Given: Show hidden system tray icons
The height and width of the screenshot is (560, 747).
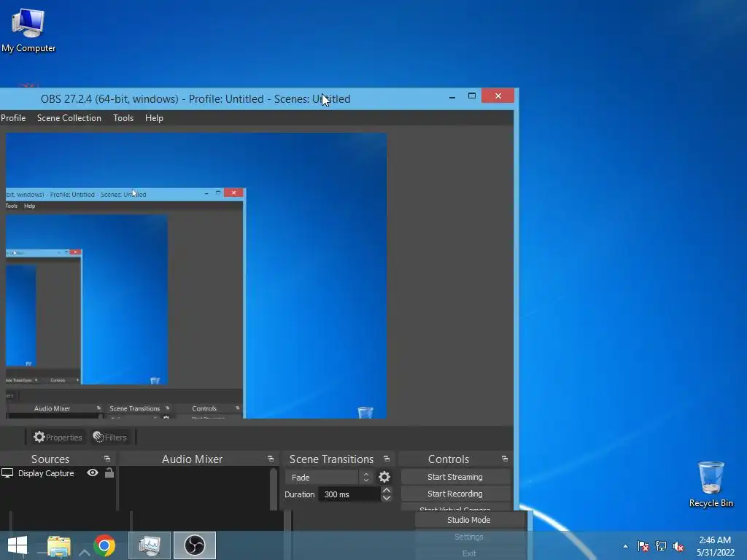Looking at the screenshot, I should [x=625, y=546].
